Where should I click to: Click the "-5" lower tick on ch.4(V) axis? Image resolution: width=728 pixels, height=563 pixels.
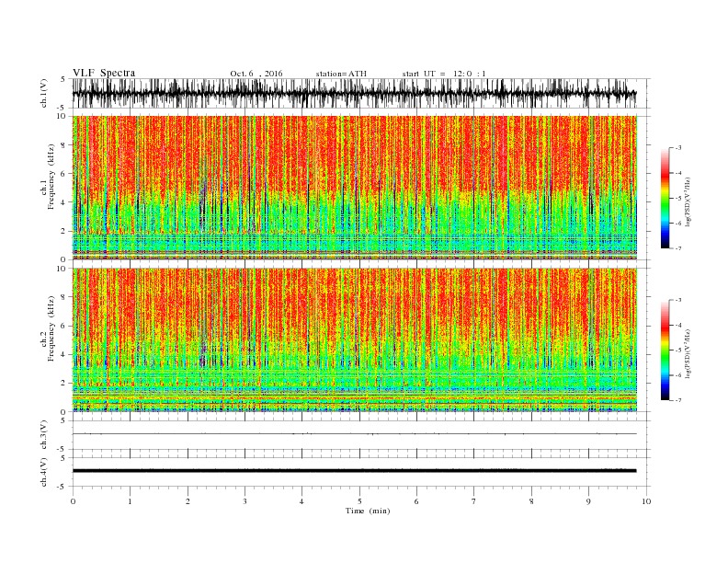click(63, 487)
